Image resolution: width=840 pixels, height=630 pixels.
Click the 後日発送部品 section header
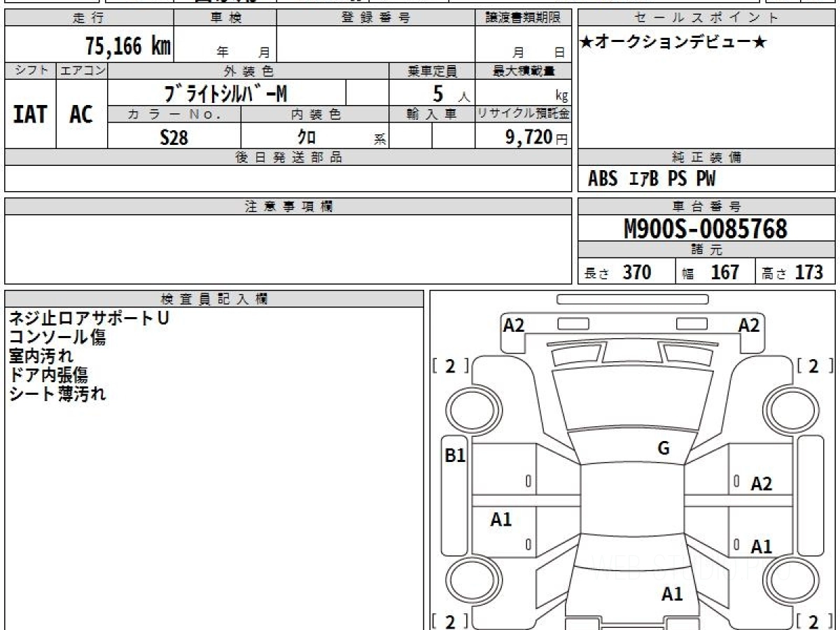[x=288, y=157]
